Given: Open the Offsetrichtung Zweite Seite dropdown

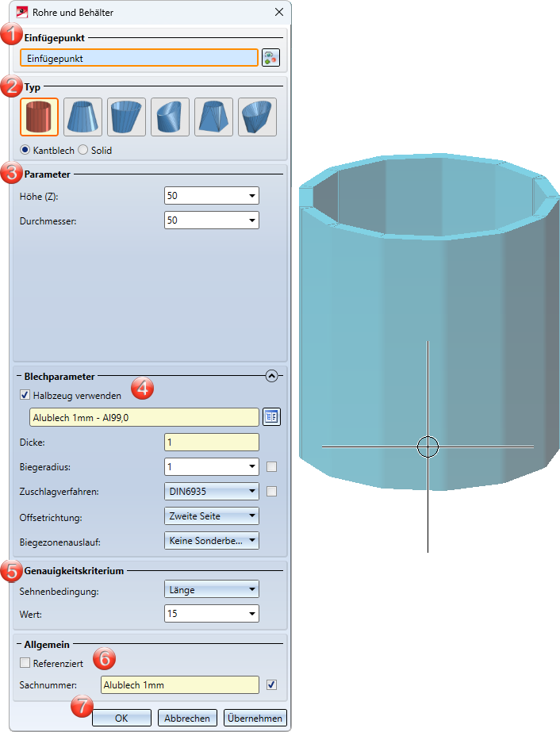Looking at the screenshot, I should [x=212, y=515].
